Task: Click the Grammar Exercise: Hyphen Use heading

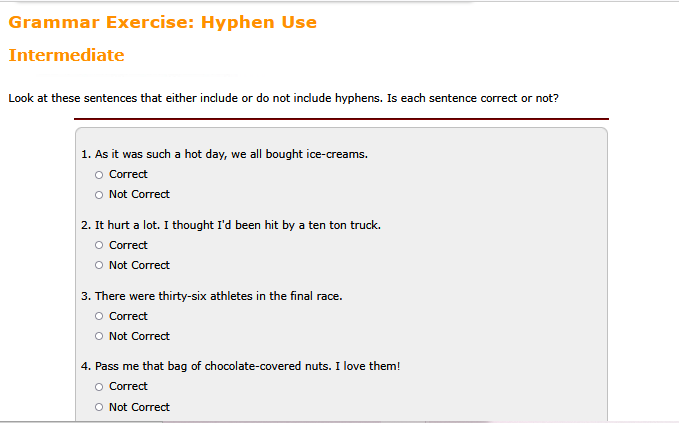Action: [x=162, y=22]
